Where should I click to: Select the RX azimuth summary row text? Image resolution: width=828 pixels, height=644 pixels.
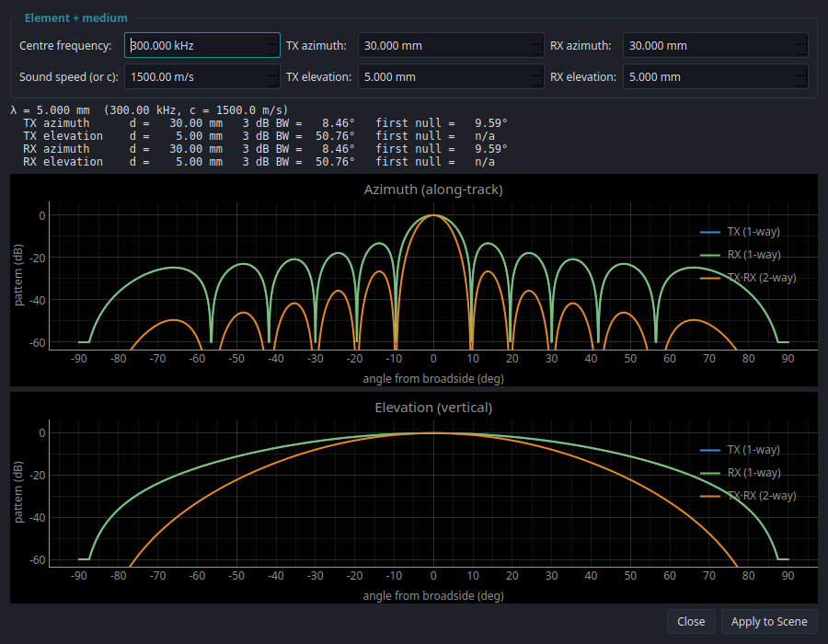[x=265, y=149]
